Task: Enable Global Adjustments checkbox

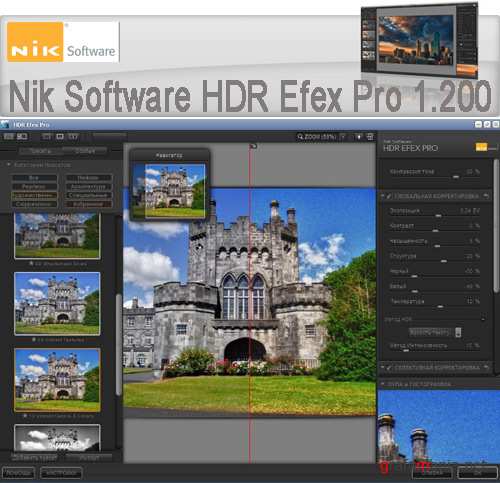Action: [389, 196]
